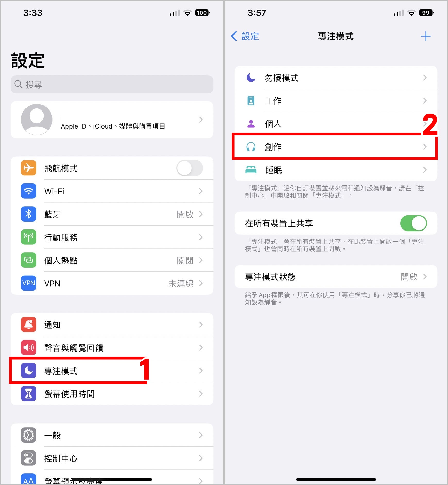
Task: Tap the Bluetooth icon
Action: pyautogui.click(x=29, y=214)
